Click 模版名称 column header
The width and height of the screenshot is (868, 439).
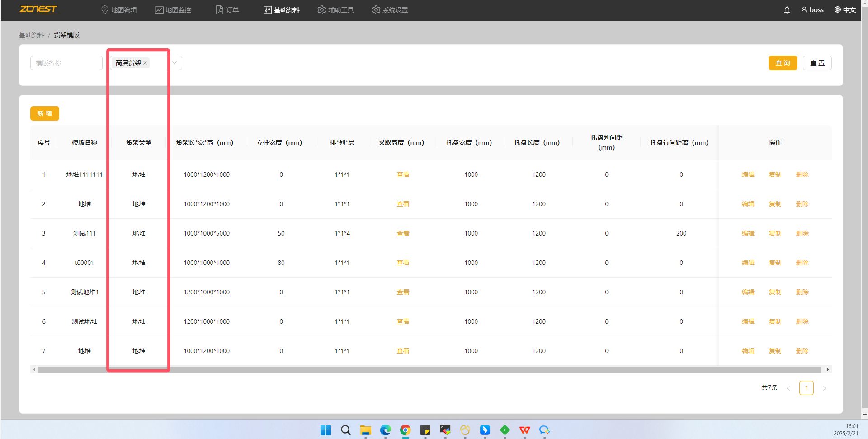pyautogui.click(x=85, y=142)
